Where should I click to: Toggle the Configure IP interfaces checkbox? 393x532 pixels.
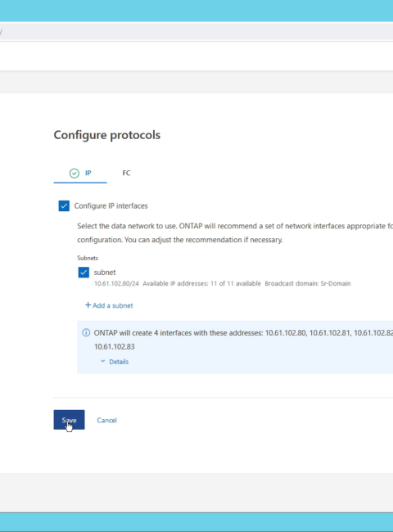click(64, 206)
